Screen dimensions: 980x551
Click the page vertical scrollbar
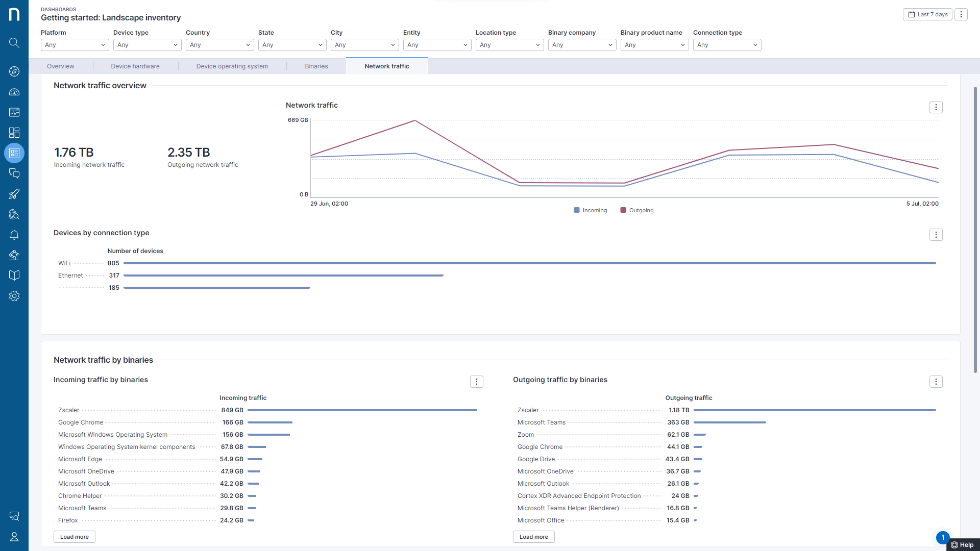975,230
